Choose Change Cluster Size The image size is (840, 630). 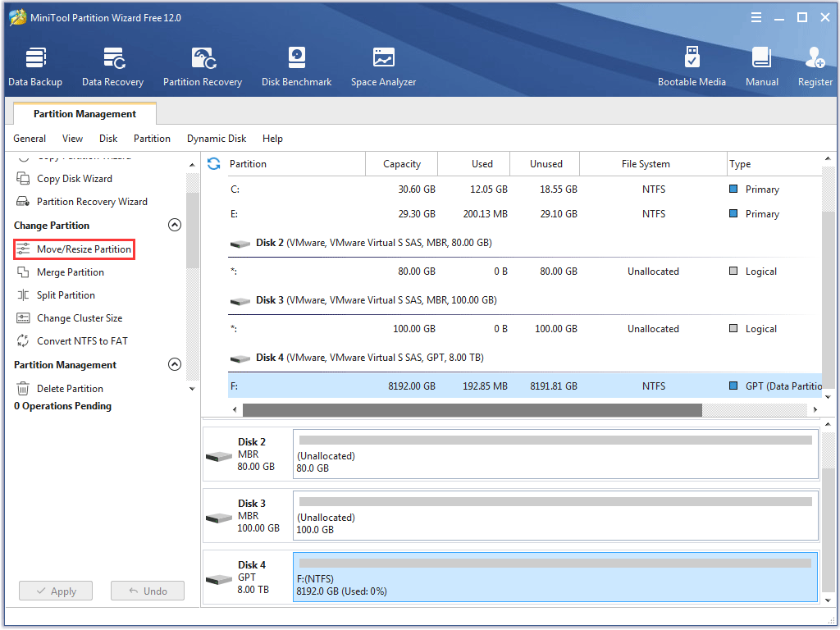coord(80,318)
